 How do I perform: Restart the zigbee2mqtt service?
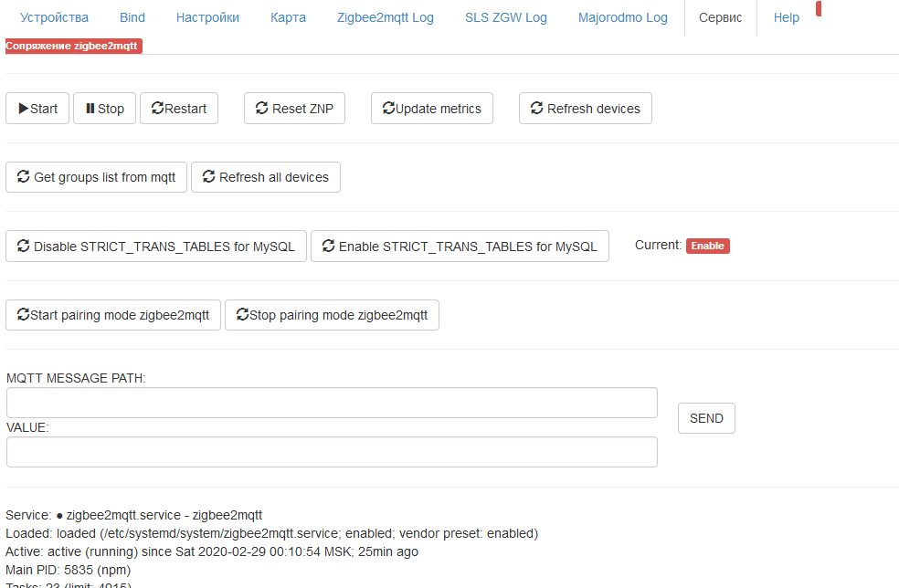179,109
